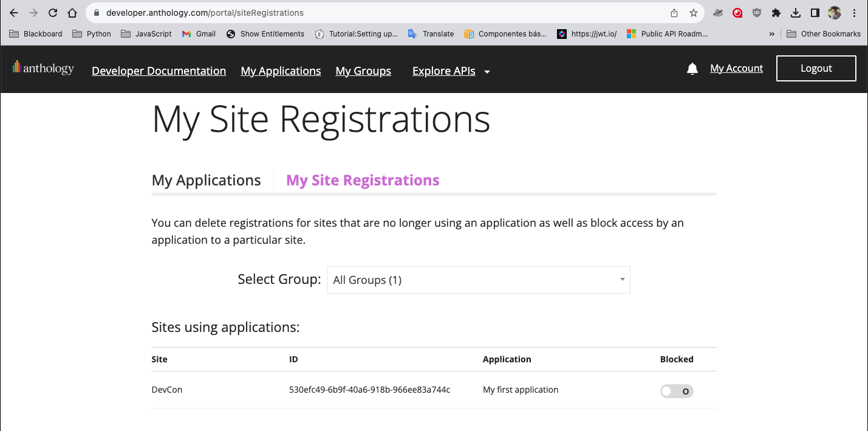Open the Extensions puzzle piece menu

click(x=776, y=13)
